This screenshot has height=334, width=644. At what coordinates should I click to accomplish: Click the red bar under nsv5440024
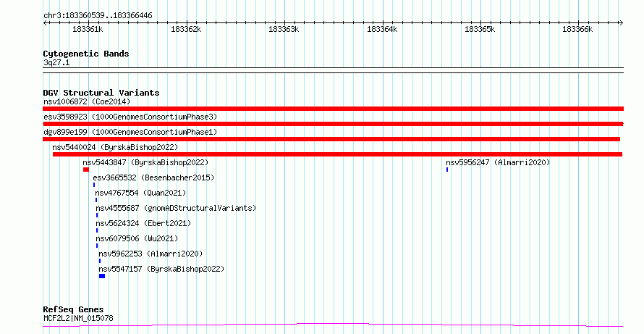(x=338, y=154)
